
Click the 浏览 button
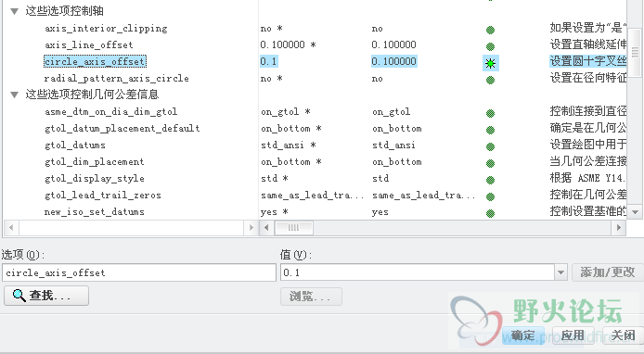tap(311, 297)
